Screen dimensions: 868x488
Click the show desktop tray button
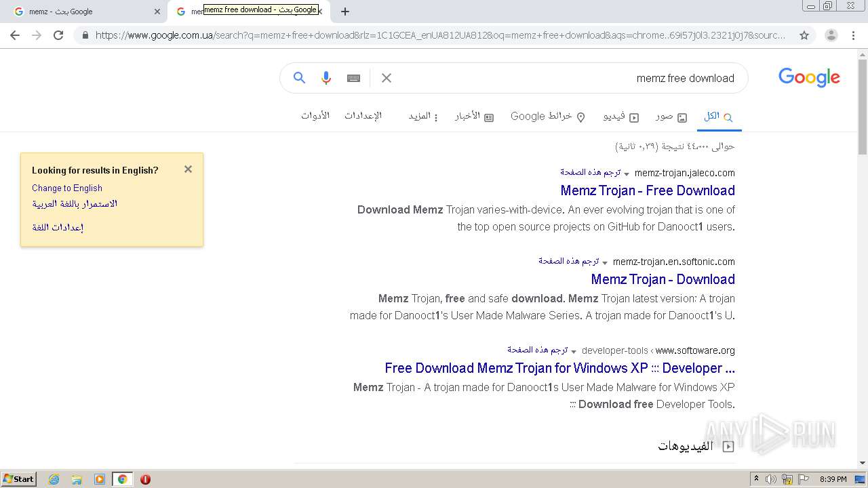point(860,479)
